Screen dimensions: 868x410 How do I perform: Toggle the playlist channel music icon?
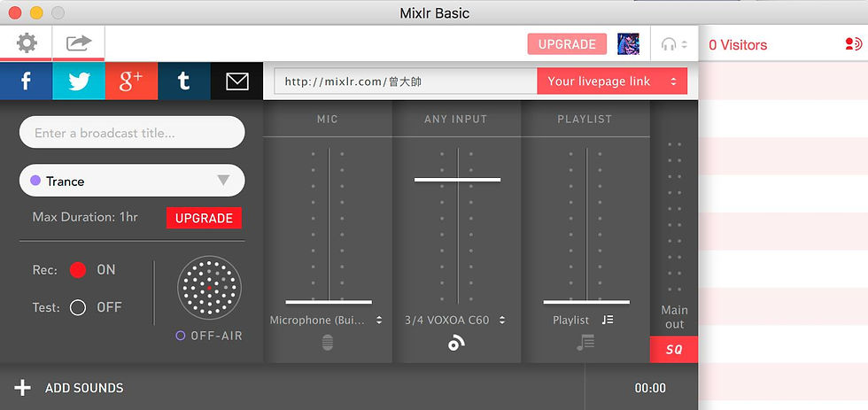click(585, 343)
